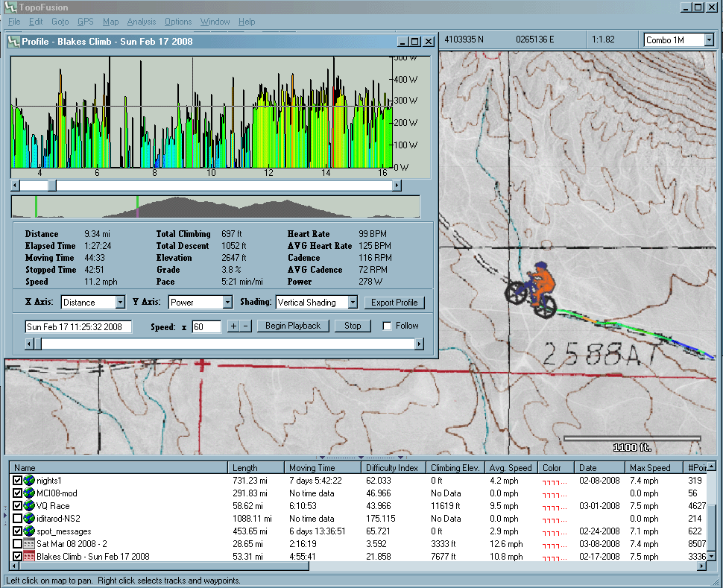The height and width of the screenshot is (588, 723).
Task: Select the iditarod-NS2 track name
Action: point(58,519)
